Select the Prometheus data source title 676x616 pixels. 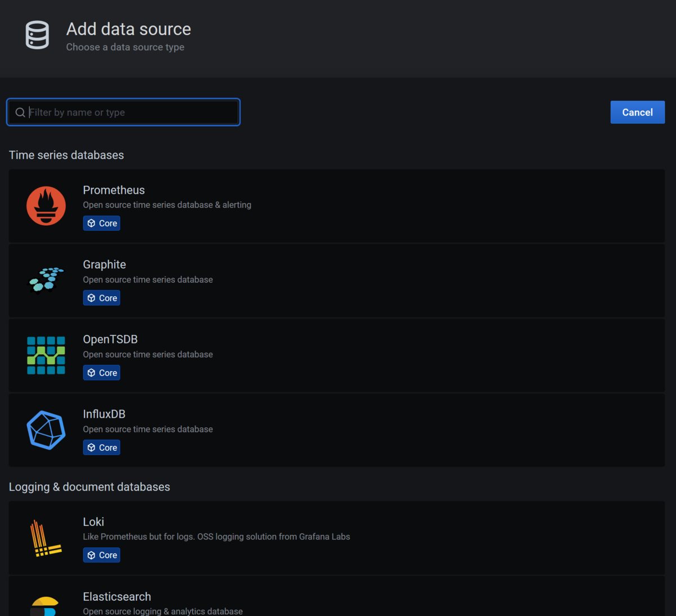[x=114, y=190]
